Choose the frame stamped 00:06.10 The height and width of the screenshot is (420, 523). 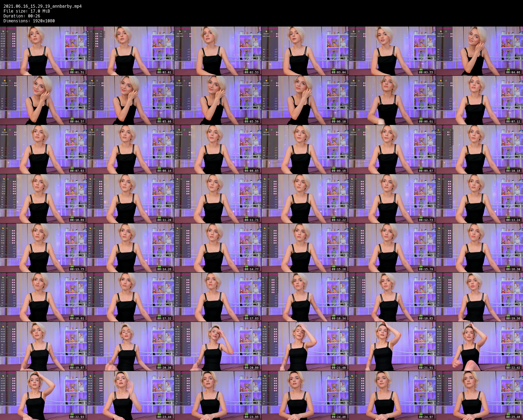coord(305,100)
